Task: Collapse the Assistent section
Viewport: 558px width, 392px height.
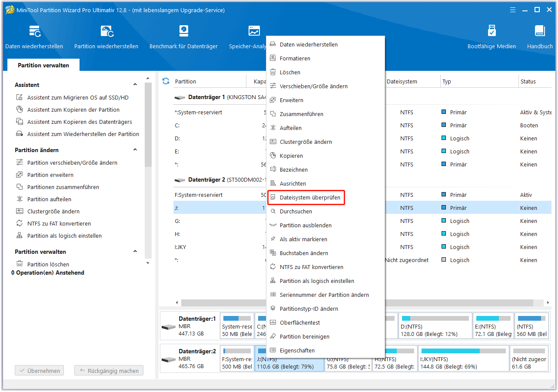Action: click(135, 85)
